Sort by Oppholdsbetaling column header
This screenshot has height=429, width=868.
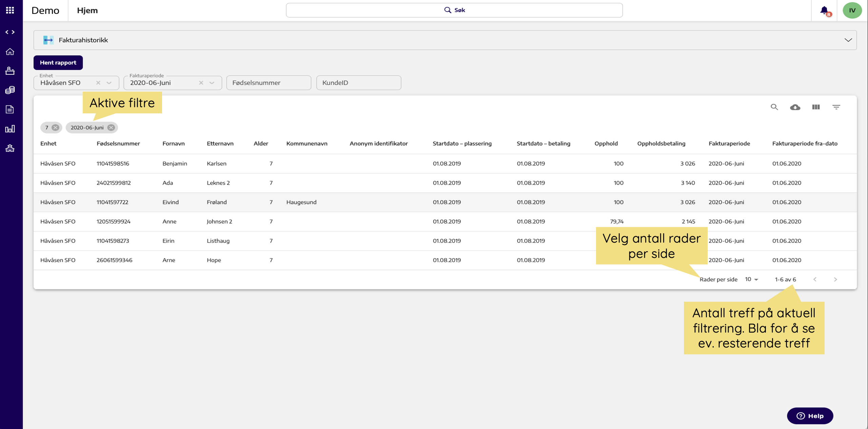661,143
